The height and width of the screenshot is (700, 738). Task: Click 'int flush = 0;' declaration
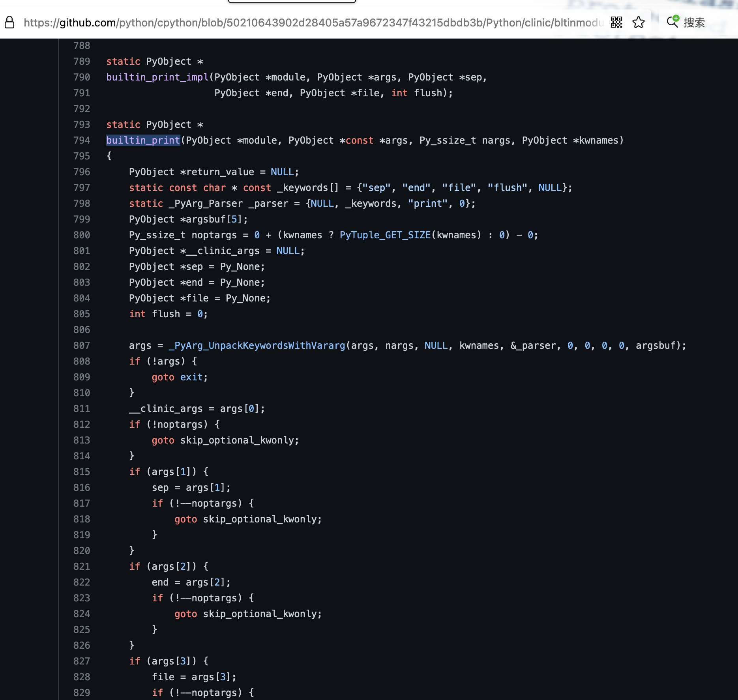[x=169, y=314]
